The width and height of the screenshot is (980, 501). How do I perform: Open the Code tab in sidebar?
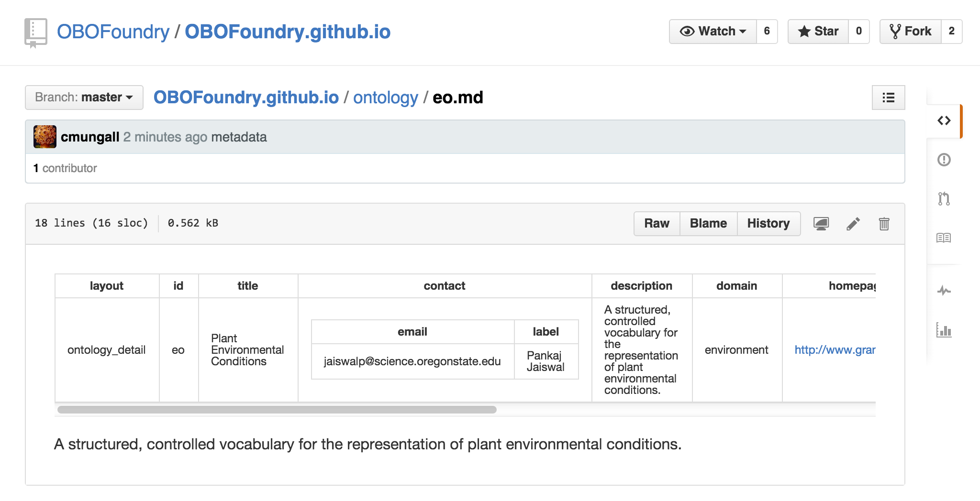click(944, 120)
